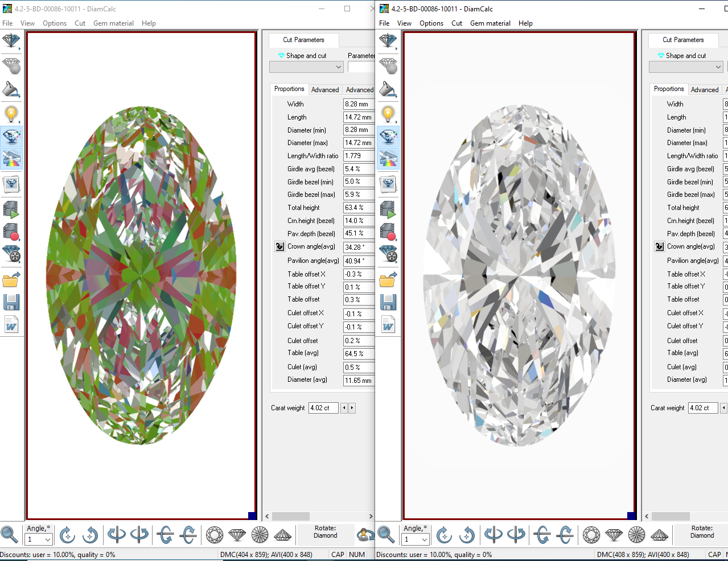Click the diamond with sphere icon in left window

(x=11, y=65)
